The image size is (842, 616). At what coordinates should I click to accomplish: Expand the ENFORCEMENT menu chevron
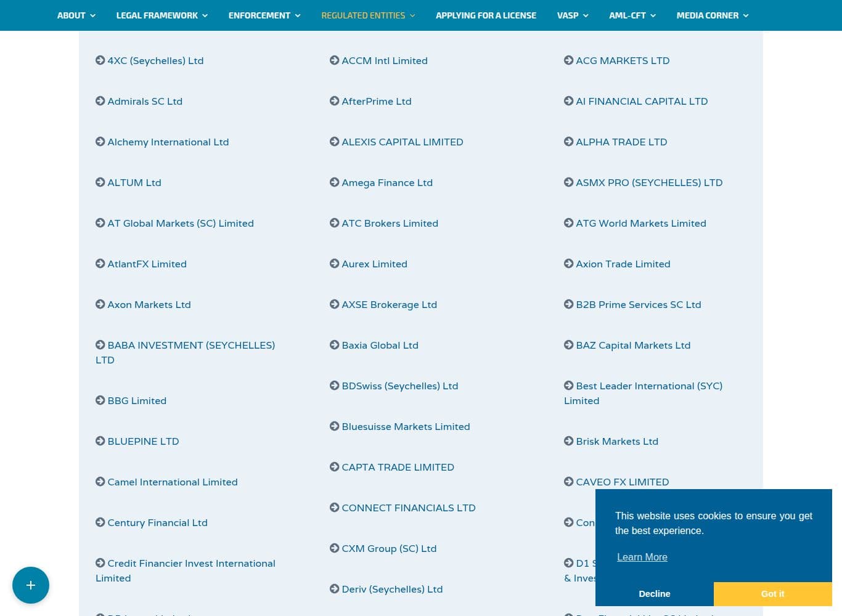click(x=297, y=15)
